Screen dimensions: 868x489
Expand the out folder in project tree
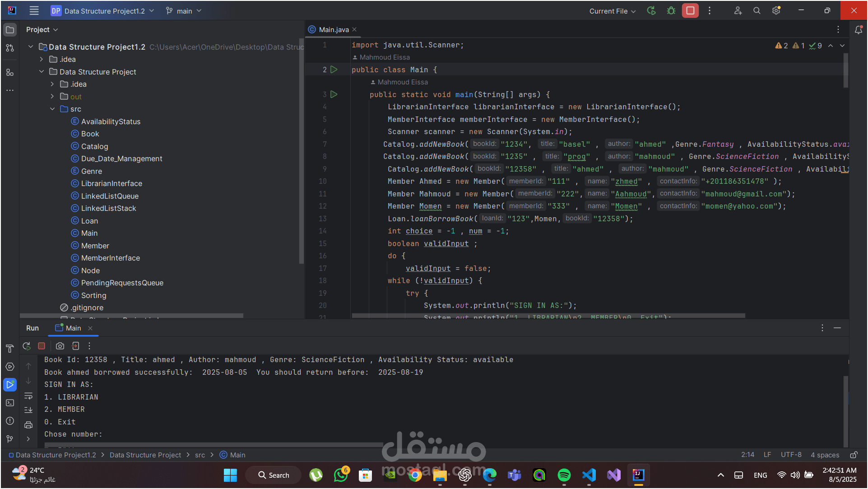(x=52, y=97)
